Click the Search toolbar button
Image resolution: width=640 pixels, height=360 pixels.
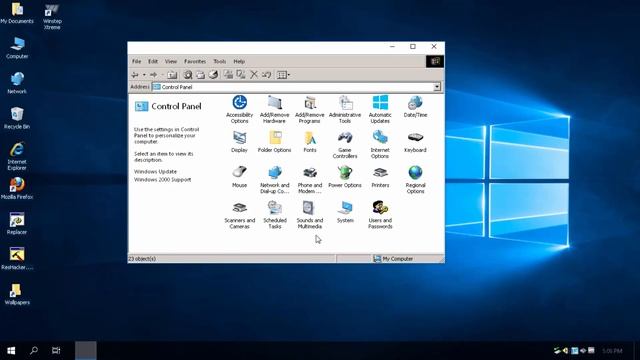(x=188, y=75)
